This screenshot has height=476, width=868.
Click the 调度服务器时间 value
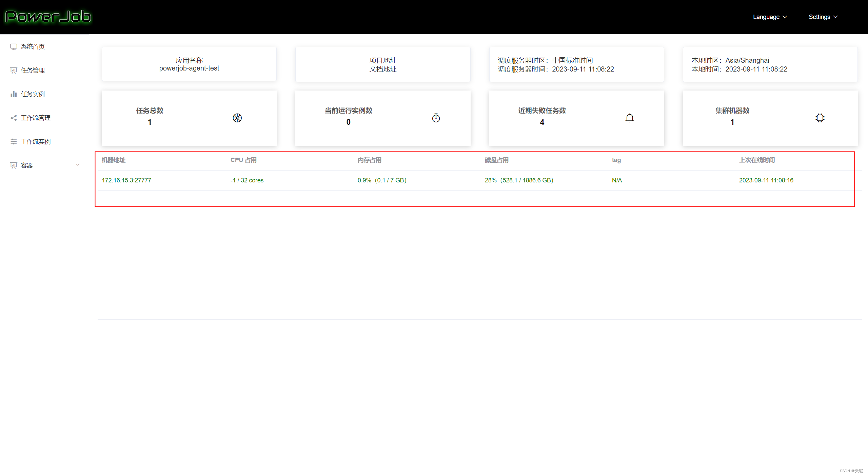(583, 69)
